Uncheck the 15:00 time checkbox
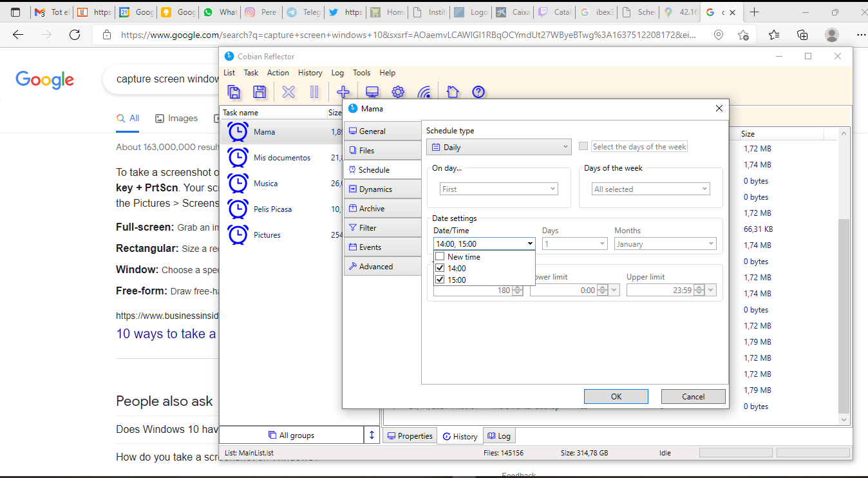The image size is (868, 478). (440, 280)
